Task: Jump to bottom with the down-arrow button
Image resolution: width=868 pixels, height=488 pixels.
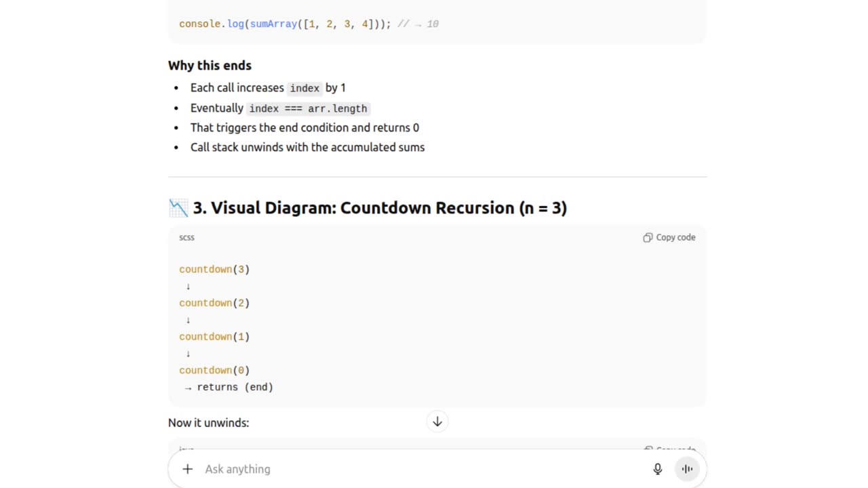Action: [437, 422]
